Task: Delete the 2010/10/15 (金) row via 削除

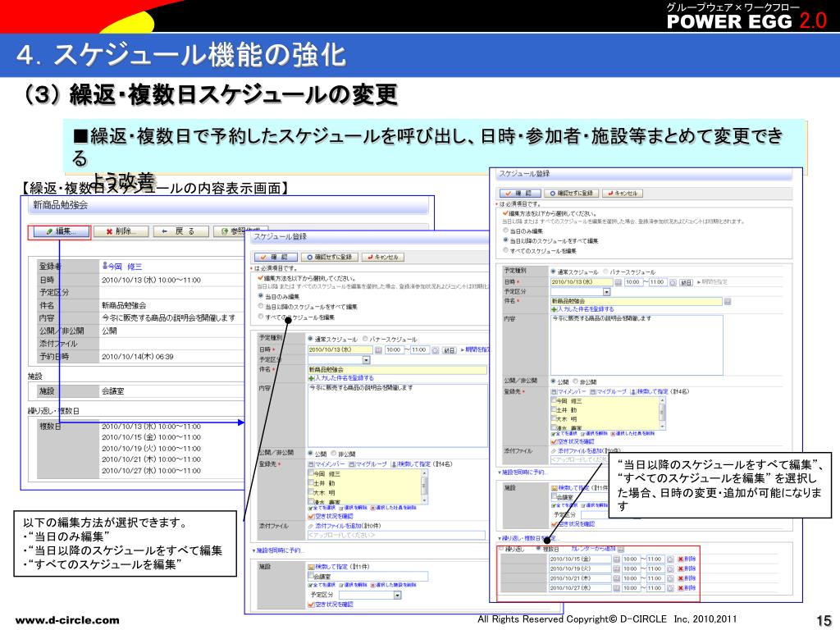Action: point(687,559)
